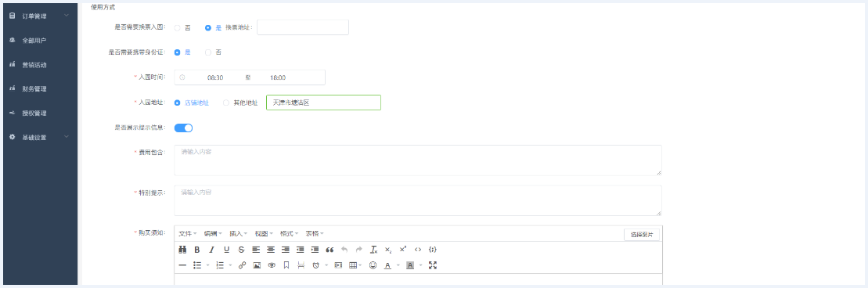868x288 pixels.
Task: Open 格式 editor menu
Action: point(290,234)
